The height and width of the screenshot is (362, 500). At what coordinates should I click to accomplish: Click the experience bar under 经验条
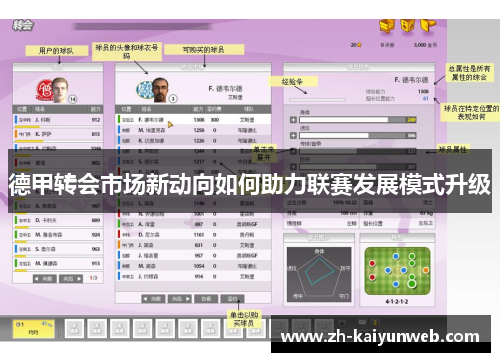(x=317, y=99)
